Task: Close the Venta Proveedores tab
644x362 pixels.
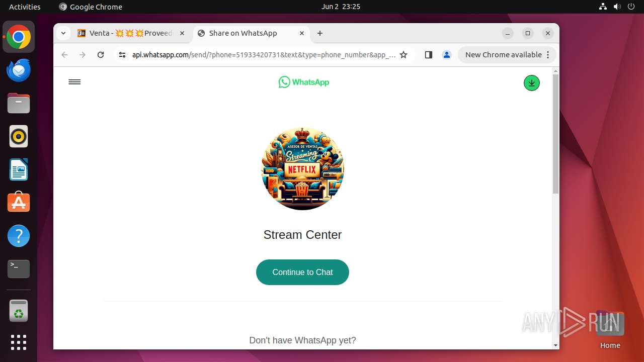Action: click(182, 33)
